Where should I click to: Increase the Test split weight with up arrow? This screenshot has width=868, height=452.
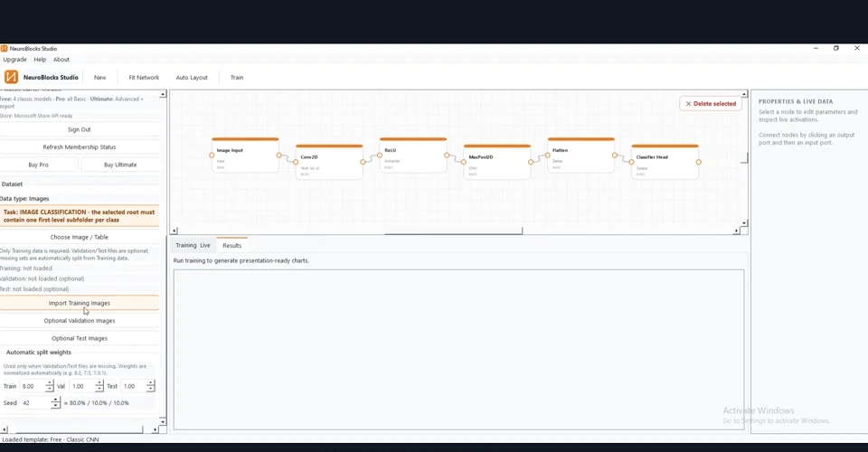(x=150, y=383)
